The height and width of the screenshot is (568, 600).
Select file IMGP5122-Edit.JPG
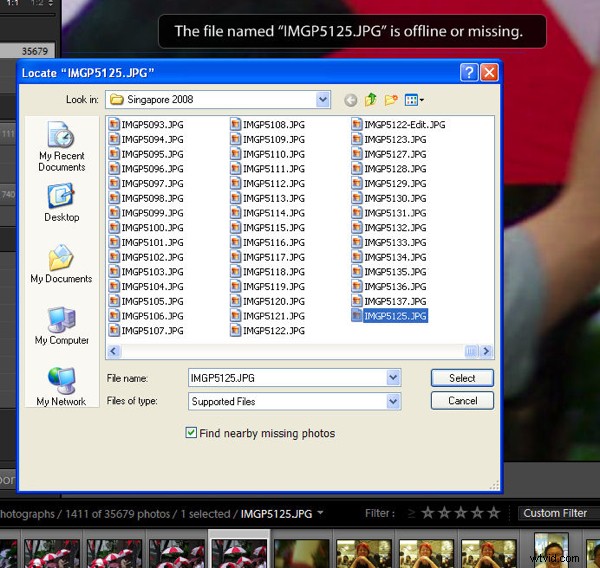pos(404,125)
